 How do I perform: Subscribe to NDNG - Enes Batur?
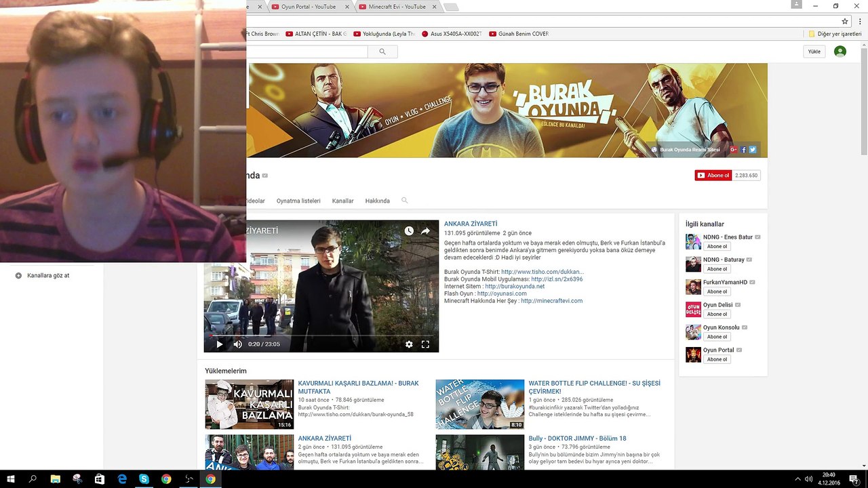tap(717, 247)
